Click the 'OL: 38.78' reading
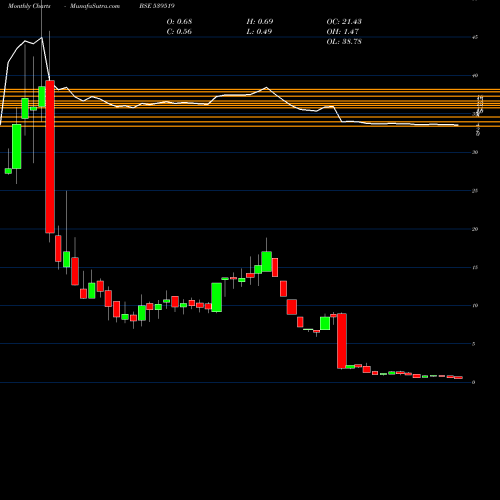This screenshot has height=500, width=500. click(344, 42)
